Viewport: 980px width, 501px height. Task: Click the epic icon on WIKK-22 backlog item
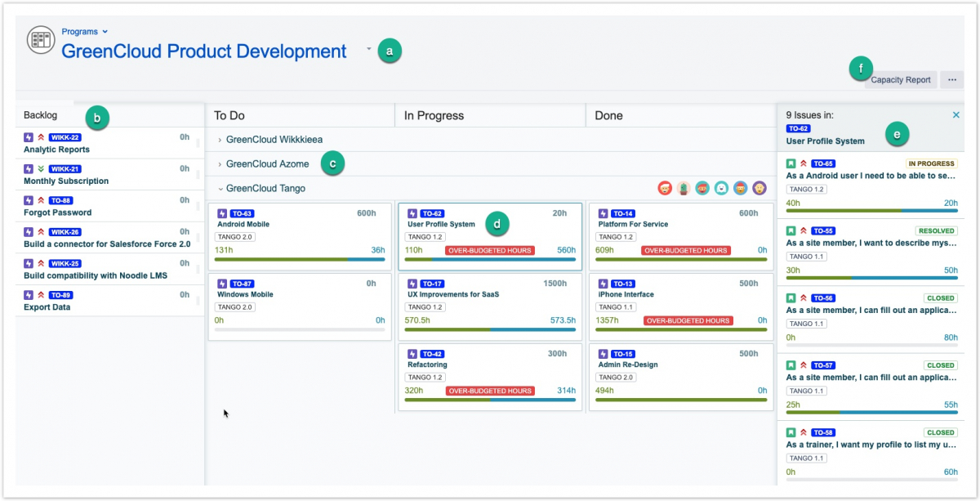pyautogui.click(x=29, y=137)
